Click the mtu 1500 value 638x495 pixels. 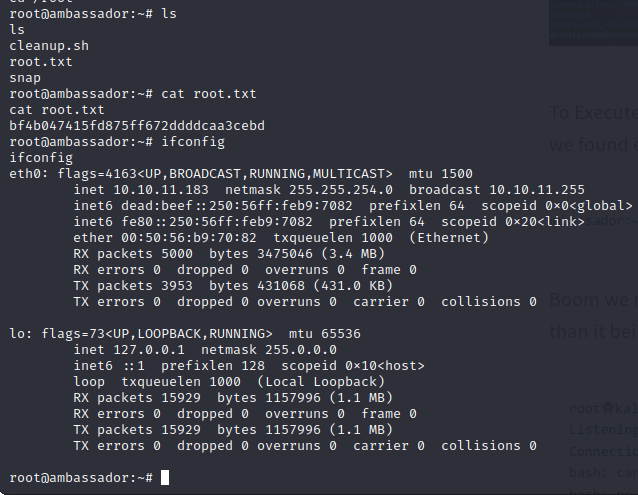[441, 174]
